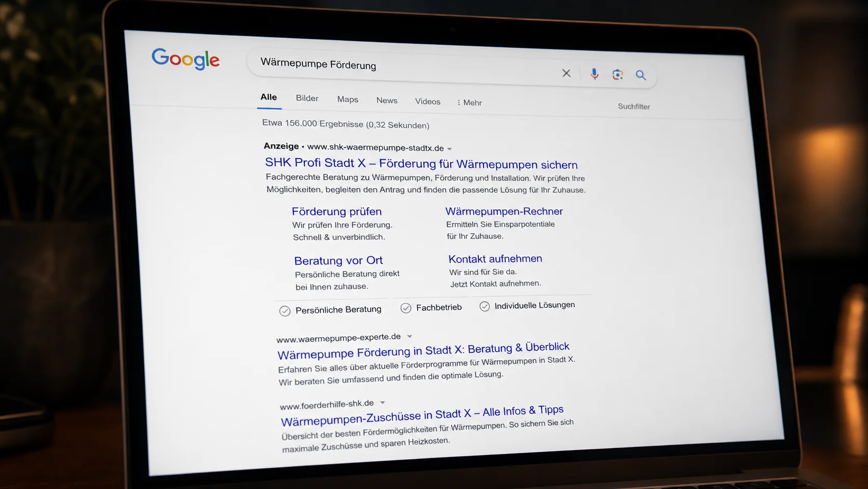Click the checkmark icon next to Individuelle Lösungen
868x489 pixels.
pos(484,307)
